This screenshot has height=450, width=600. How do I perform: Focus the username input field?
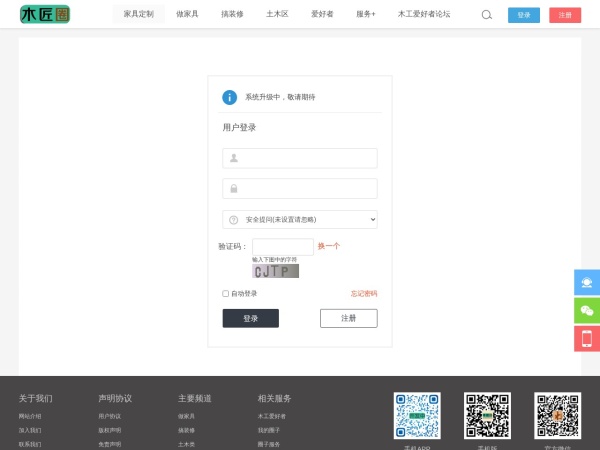[x=300, y=158]
